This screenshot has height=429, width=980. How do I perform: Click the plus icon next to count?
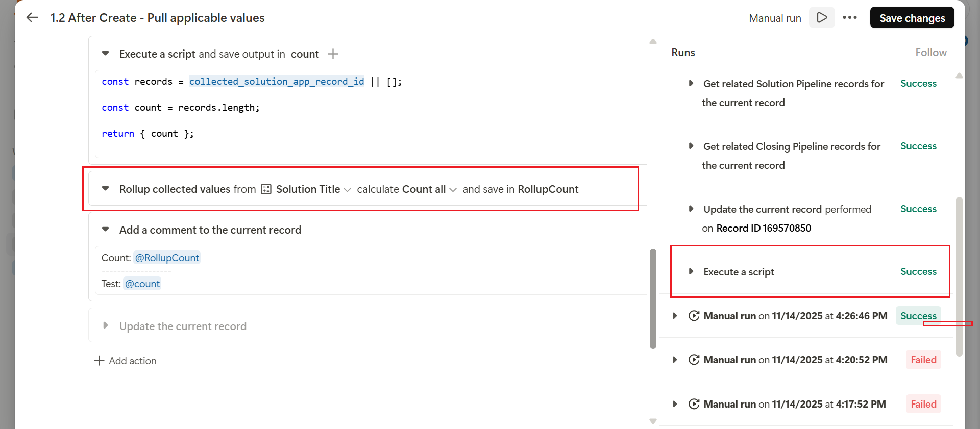(333, 54)
